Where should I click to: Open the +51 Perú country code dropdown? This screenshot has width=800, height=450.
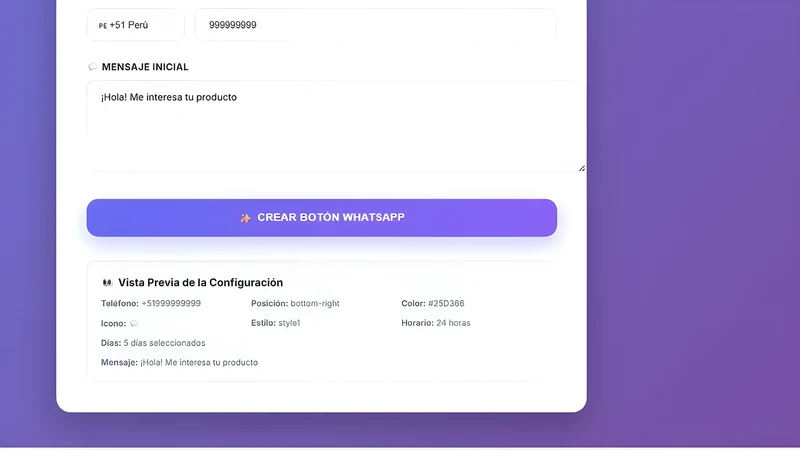pos(136,25)
